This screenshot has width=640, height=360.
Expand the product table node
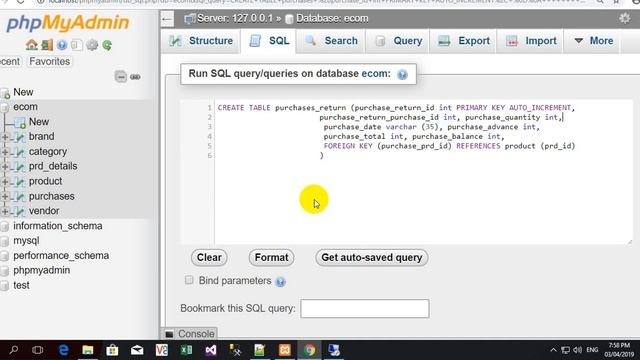[5, 182]
